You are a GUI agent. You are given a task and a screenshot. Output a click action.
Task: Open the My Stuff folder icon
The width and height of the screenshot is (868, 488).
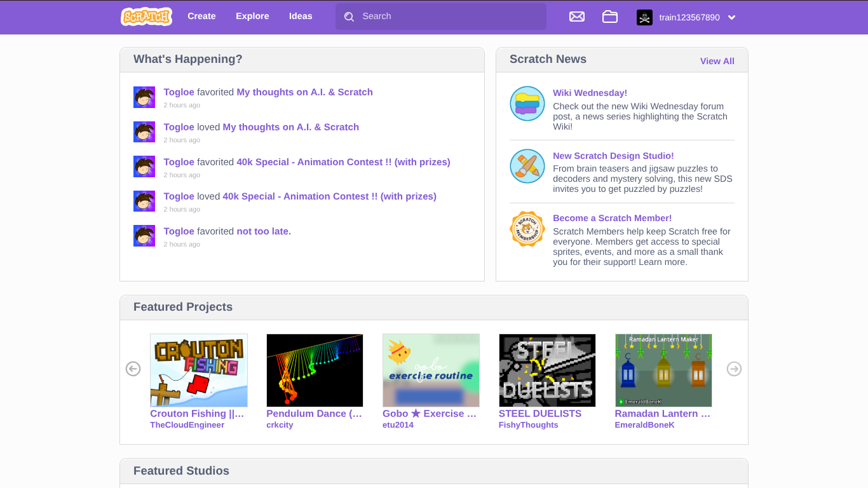click(x=610, y=17)
